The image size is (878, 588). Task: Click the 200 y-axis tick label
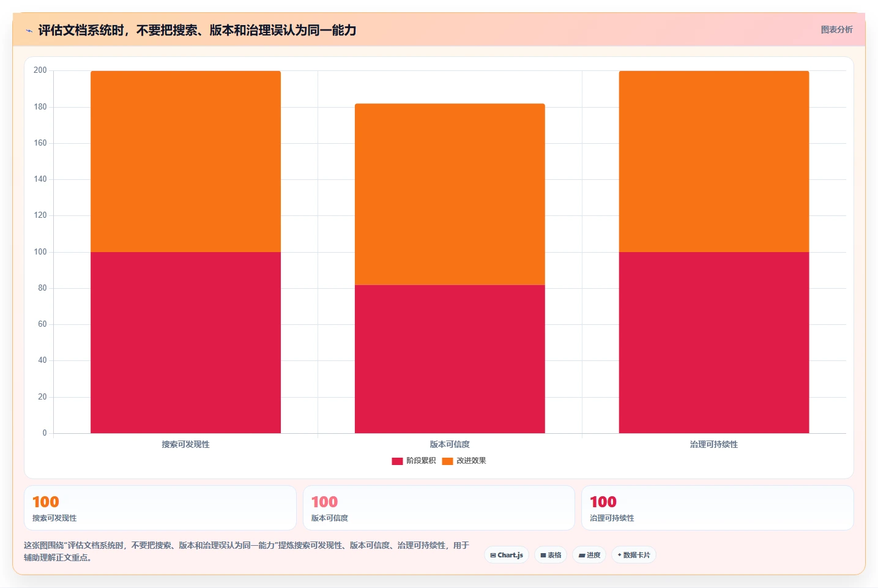point(40,70)
